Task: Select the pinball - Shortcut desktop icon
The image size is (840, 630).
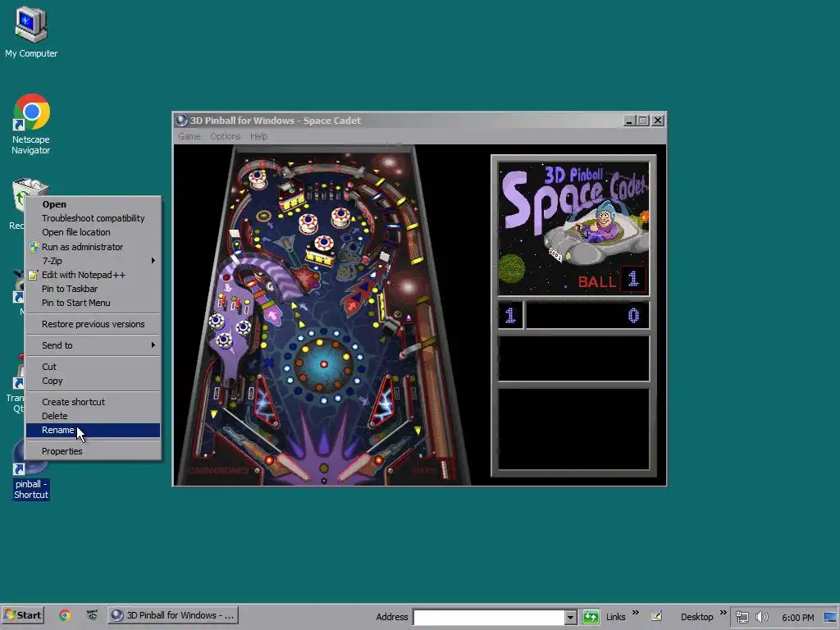Action: (30, 470)
